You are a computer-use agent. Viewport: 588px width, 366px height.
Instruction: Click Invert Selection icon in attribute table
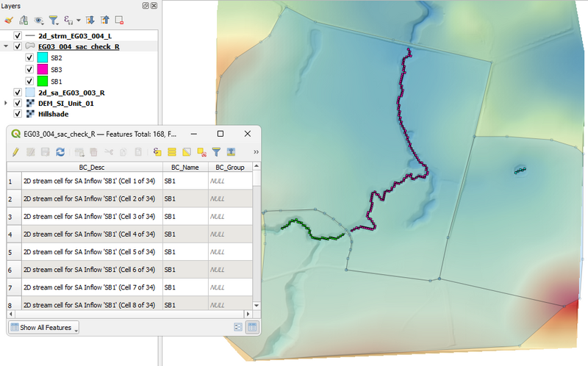[x=187, y=152]
